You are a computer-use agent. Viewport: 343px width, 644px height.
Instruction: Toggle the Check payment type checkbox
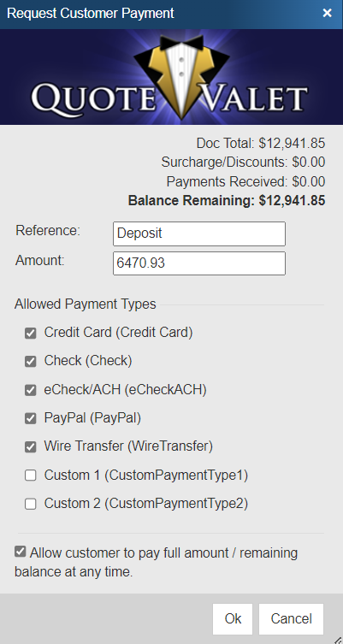point(31,362)
